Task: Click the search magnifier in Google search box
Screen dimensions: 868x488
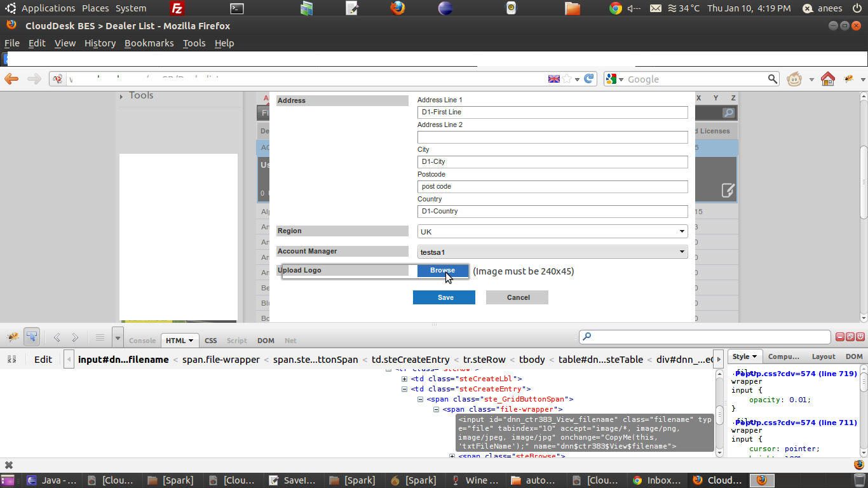Action: point(773,79)
